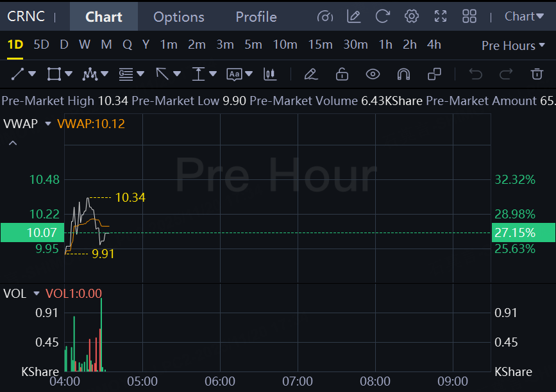Select the 10m interval
The image size is (556, 392).
tap(285, 45)
